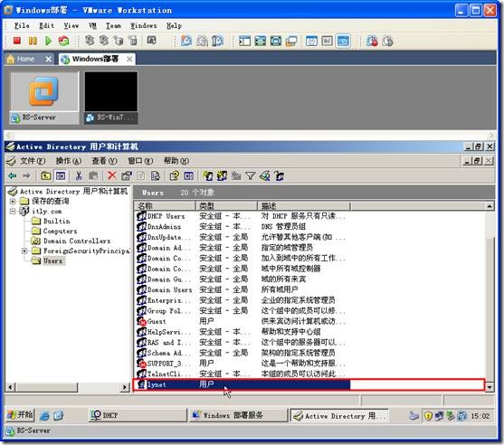Suspend the VM with the pause icon
The image size is (504, 445).
coord(33,41)
